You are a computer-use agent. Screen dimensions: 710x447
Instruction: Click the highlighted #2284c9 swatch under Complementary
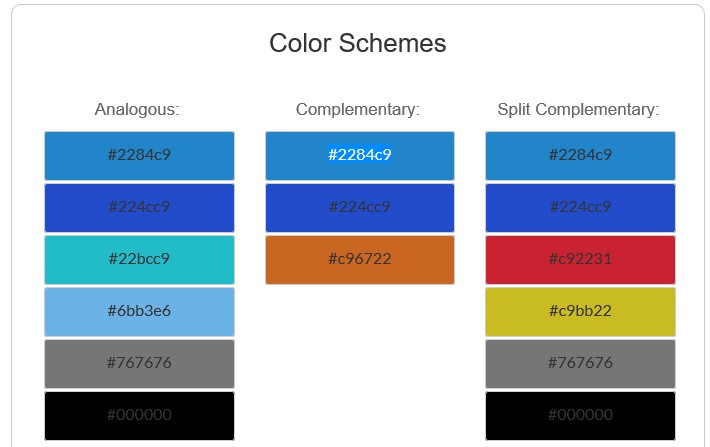tap(360, 156)
